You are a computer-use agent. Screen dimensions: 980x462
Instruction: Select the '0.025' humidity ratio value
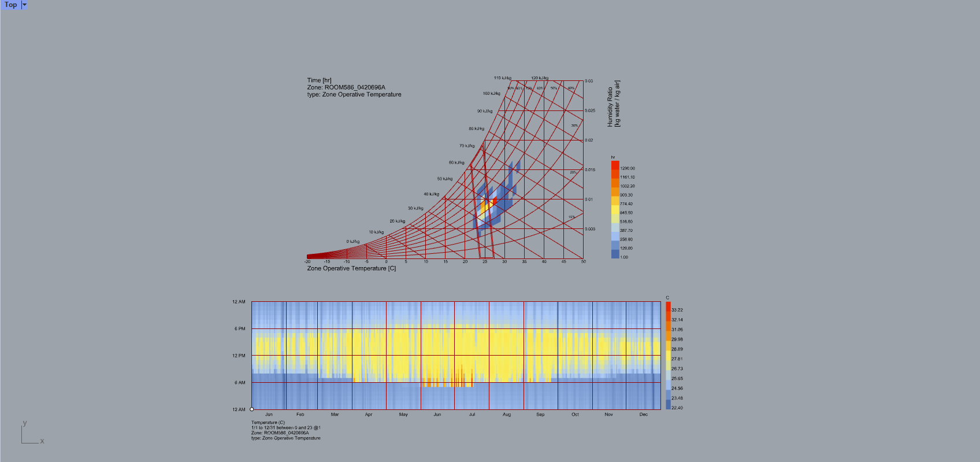tap(590, 110)
